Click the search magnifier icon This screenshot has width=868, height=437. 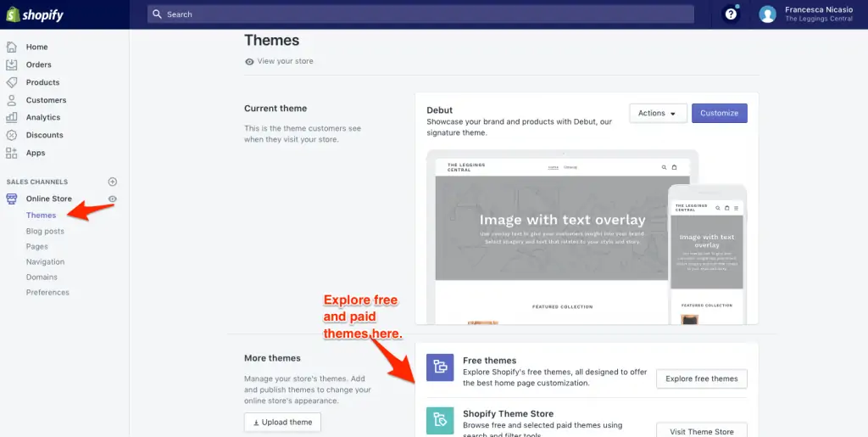(157, 14)
